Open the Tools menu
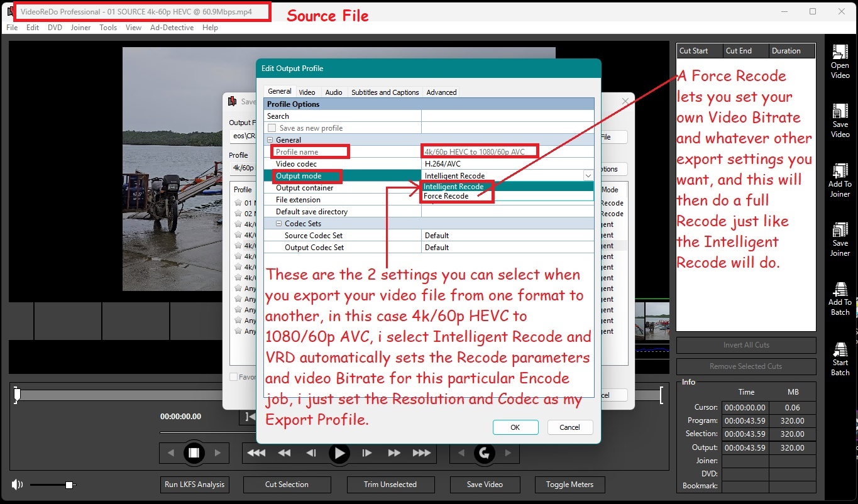The image size is (858, 504). pos(108,28)
